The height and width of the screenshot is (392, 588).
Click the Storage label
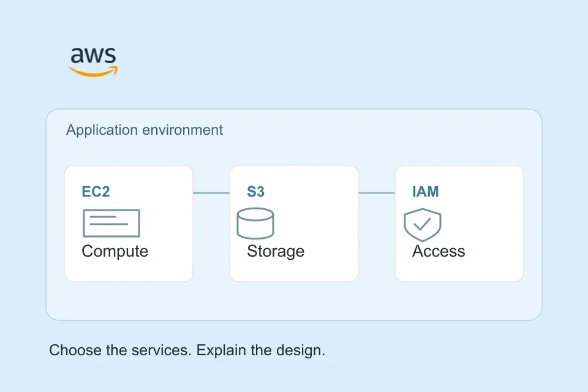tap(276, 251)
